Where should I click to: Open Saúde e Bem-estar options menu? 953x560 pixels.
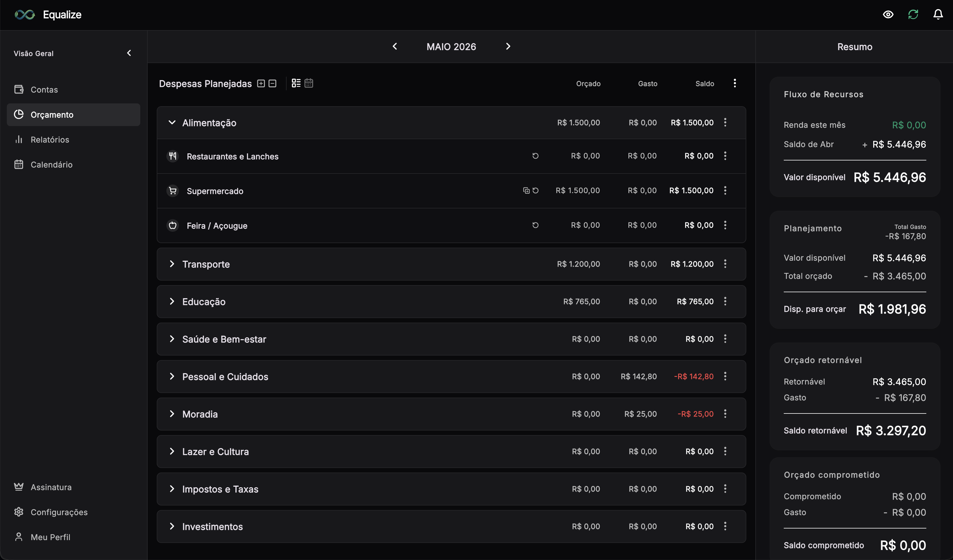coord(725,338)
